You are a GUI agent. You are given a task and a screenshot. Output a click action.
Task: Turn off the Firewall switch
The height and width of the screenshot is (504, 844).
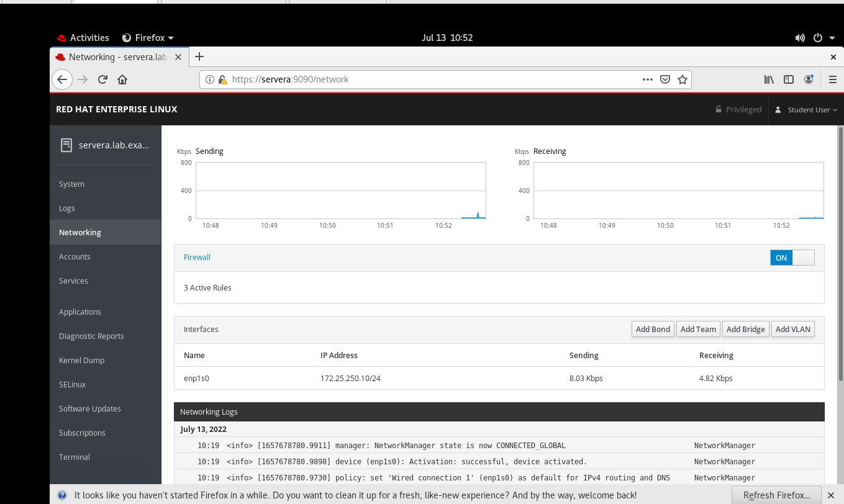point(792,258)
